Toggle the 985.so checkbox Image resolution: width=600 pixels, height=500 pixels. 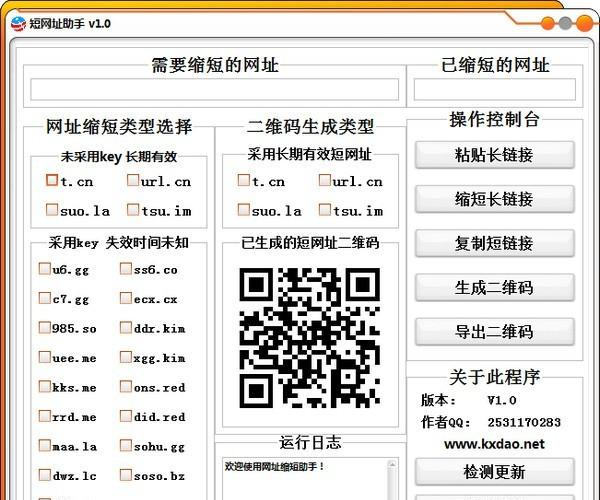click(x=44, y=327)
